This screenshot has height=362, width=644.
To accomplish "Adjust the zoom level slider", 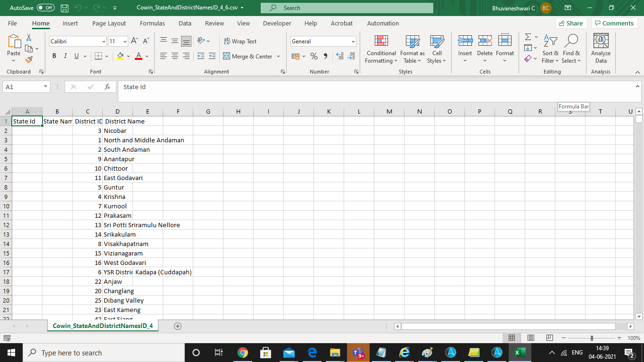I will click(592, 338).
